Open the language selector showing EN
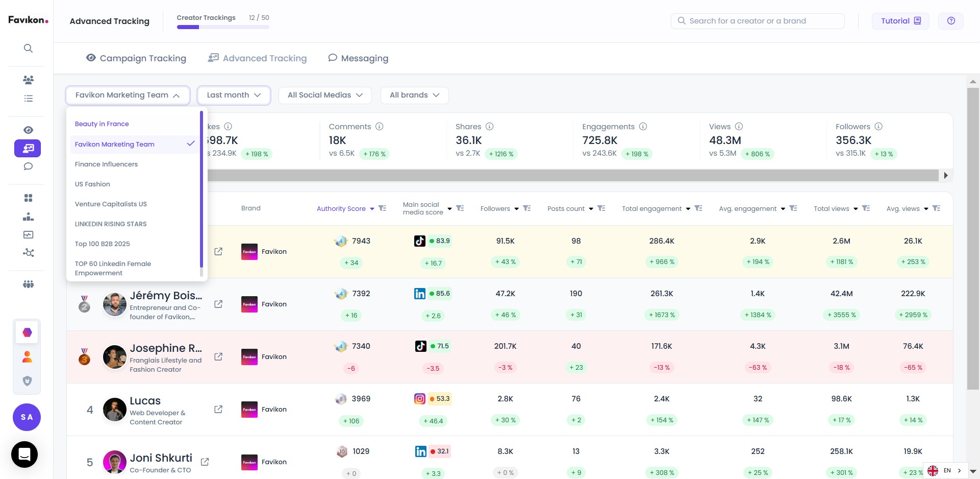This screenshot has width=980, height=479. [945, 470]
